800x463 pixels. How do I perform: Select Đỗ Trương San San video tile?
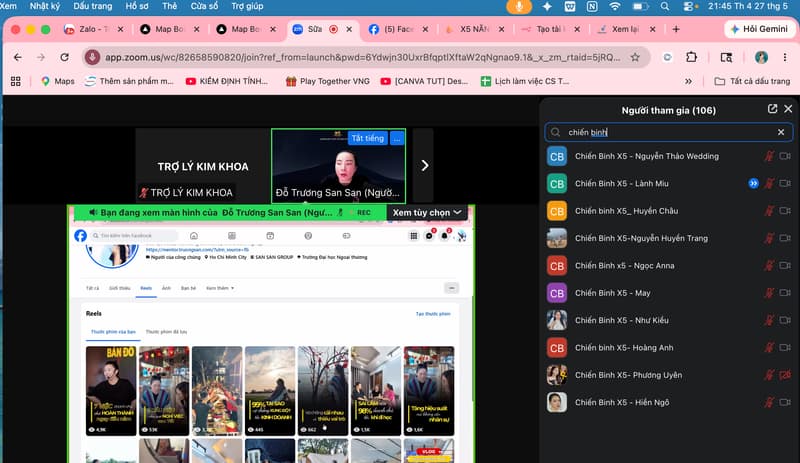tap(339, 166)
